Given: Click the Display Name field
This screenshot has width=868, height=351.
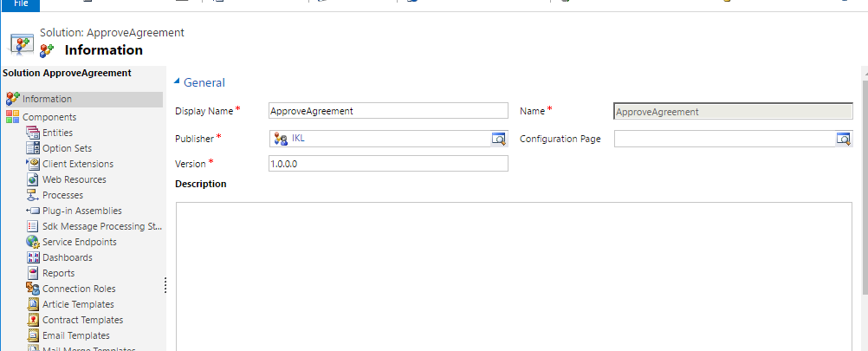Looking at the screenshot, I should click(387, 111).
